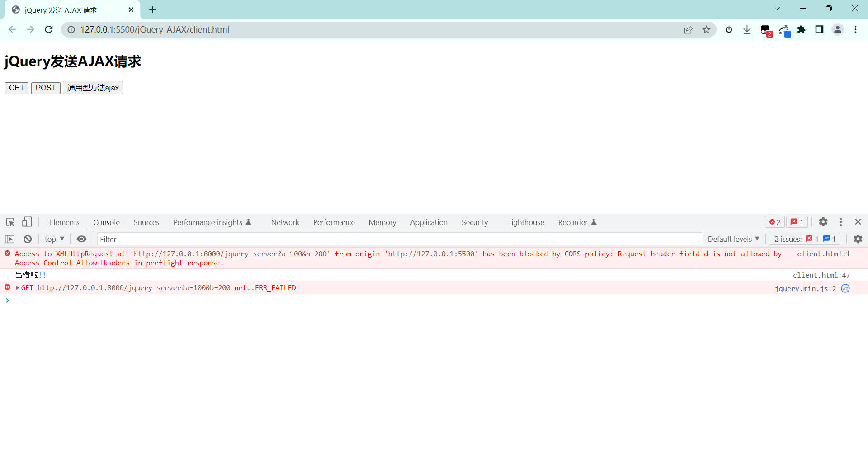Reload the page with the refresh icon
Screen dimensions: 868x461
(x=49, y=29)
